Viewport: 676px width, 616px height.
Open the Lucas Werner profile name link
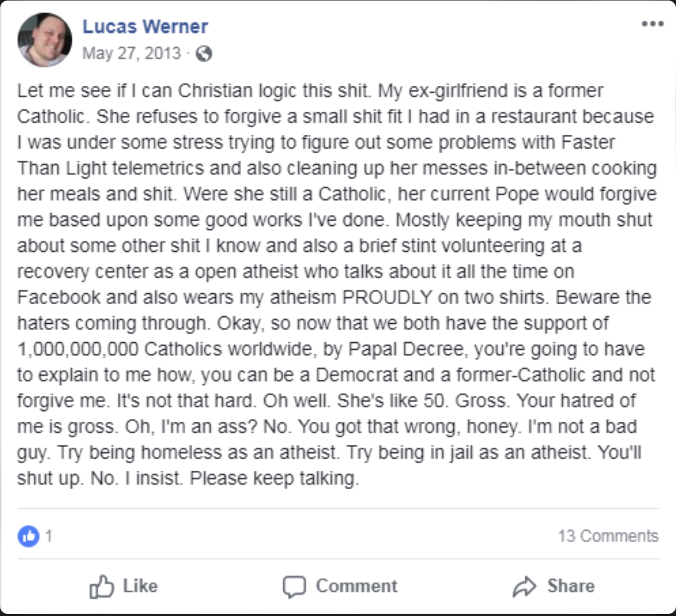(x=145, y=26)
